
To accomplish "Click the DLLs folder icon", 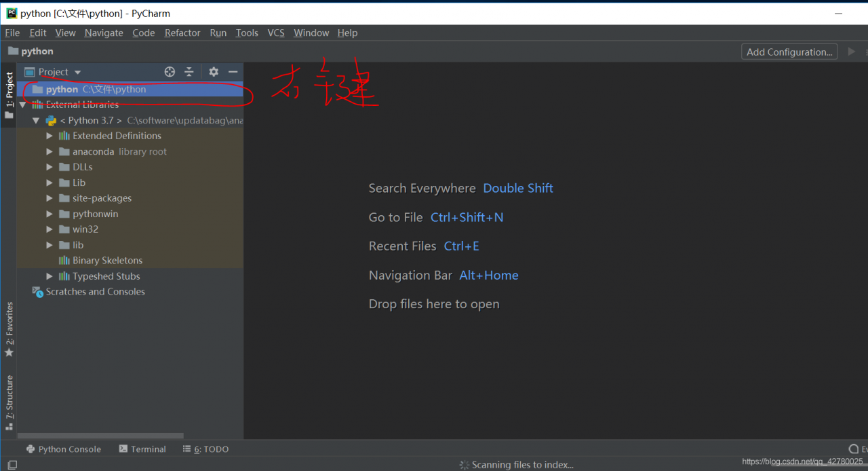I will 64,167.
